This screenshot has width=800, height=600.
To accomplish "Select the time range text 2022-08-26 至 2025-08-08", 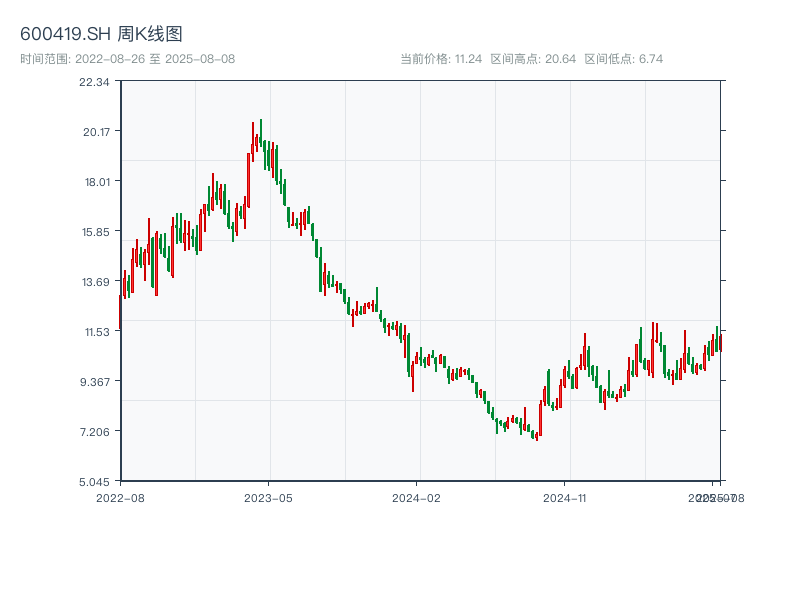I will click(x=155, y=59).
